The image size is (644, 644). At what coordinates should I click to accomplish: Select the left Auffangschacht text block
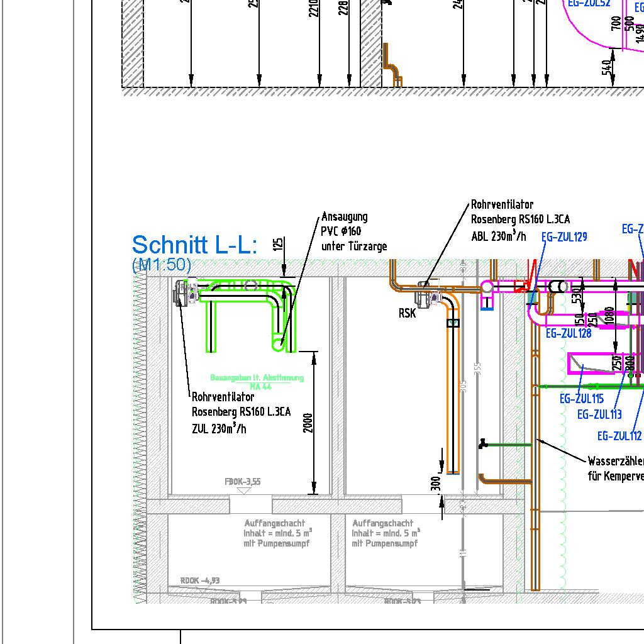275,533
